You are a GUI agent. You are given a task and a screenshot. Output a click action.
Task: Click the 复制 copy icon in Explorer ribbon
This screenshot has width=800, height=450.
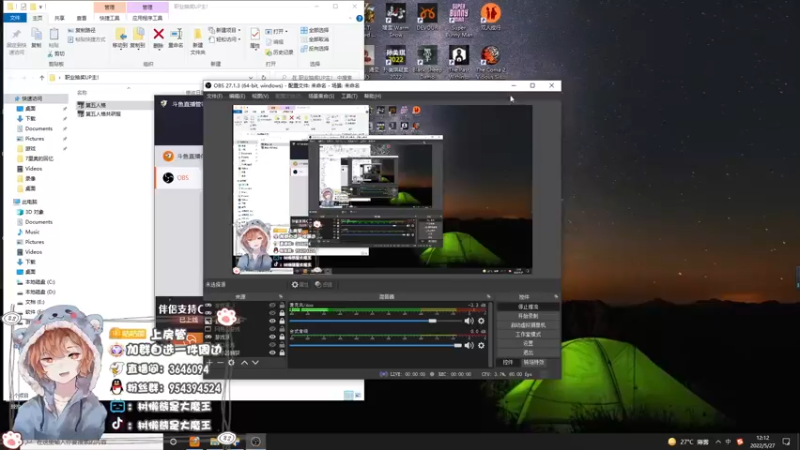(x=36, y=35)
